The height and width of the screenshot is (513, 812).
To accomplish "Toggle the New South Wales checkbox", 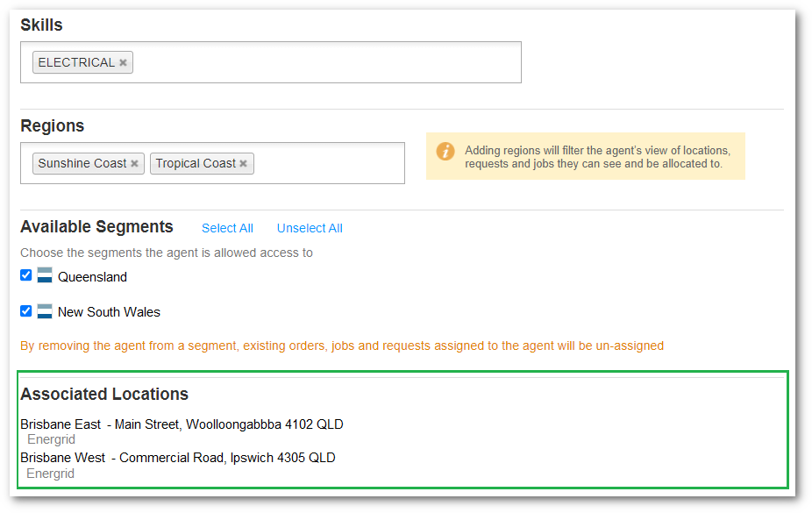I will 26,310.
